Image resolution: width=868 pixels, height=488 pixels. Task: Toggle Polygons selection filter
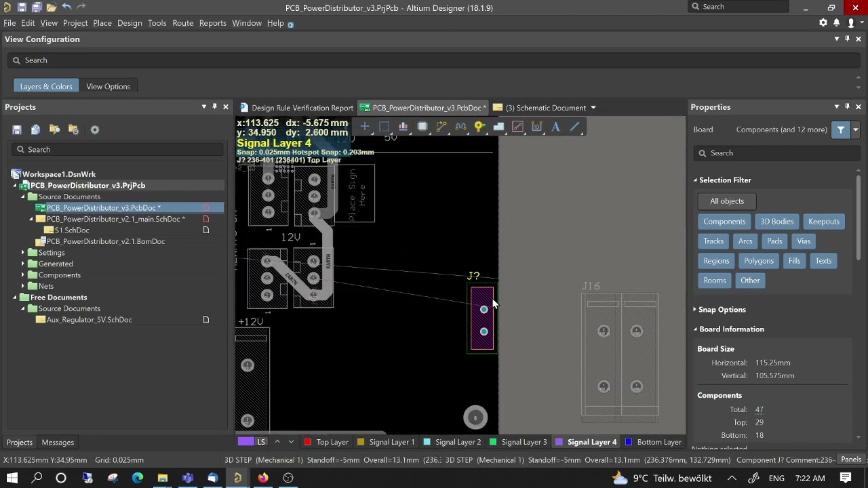coord(759,261)
